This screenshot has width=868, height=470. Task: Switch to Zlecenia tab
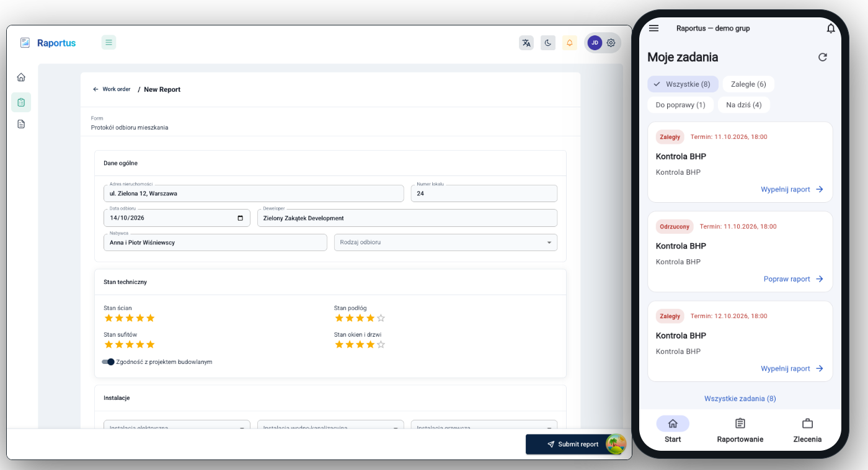point(807,430)
